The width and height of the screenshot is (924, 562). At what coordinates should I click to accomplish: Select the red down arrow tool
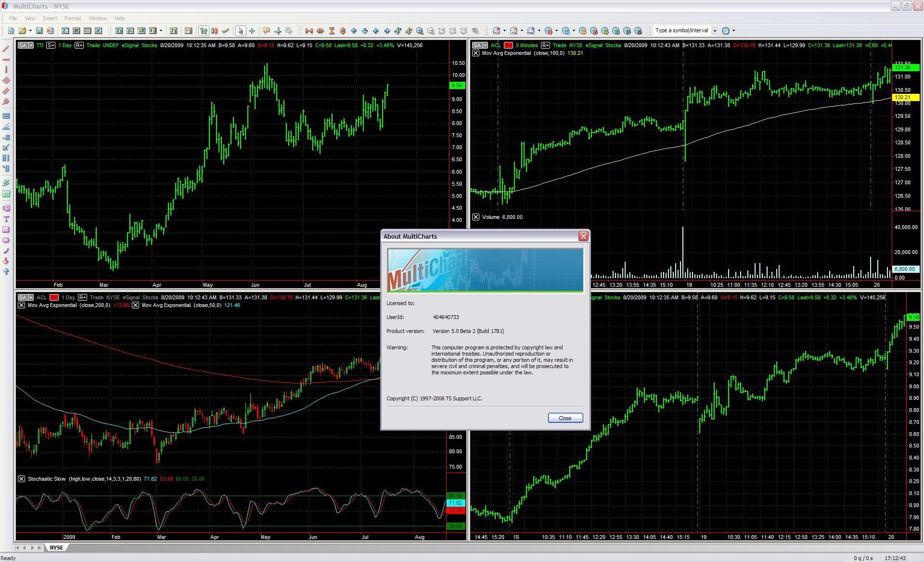pyautogui.click(x=6, y=261)
